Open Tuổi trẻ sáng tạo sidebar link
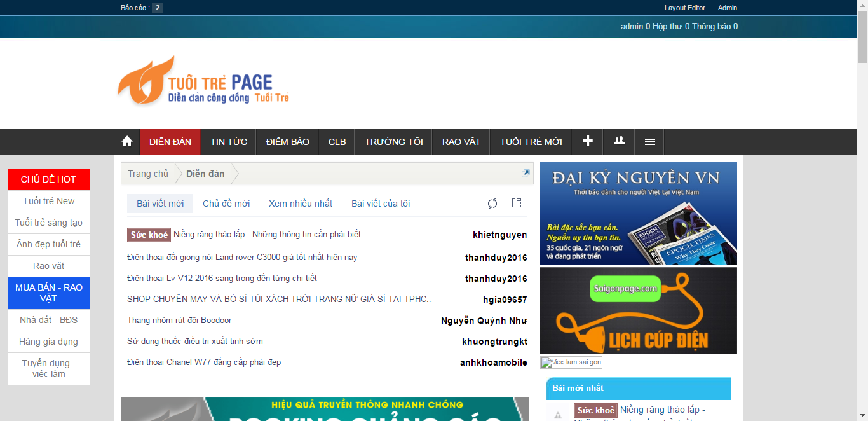 tap(49, 223)
